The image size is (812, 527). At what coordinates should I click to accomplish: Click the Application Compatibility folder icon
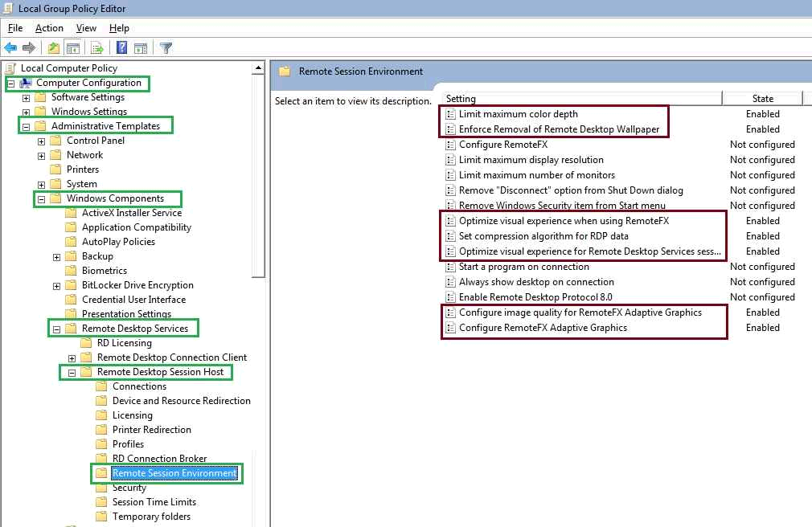coord(71,227)
